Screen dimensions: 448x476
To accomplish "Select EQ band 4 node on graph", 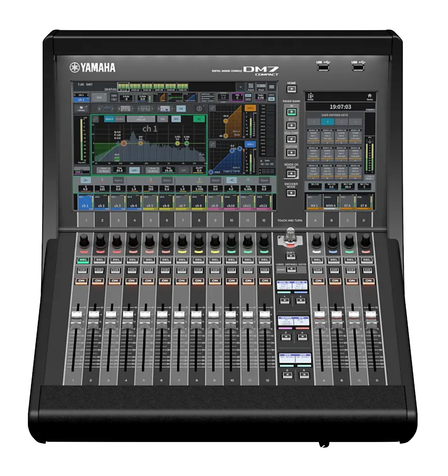I will click(x=187, y=143).
